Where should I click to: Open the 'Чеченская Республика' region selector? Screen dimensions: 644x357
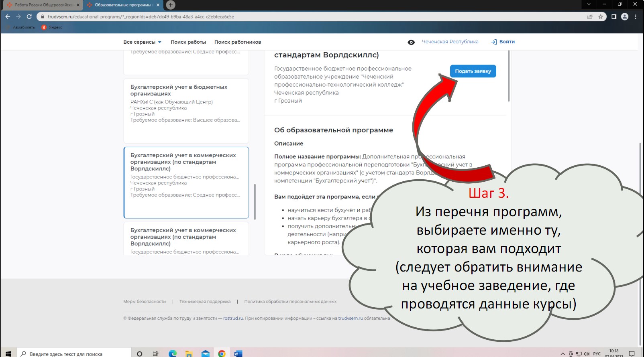450,42
